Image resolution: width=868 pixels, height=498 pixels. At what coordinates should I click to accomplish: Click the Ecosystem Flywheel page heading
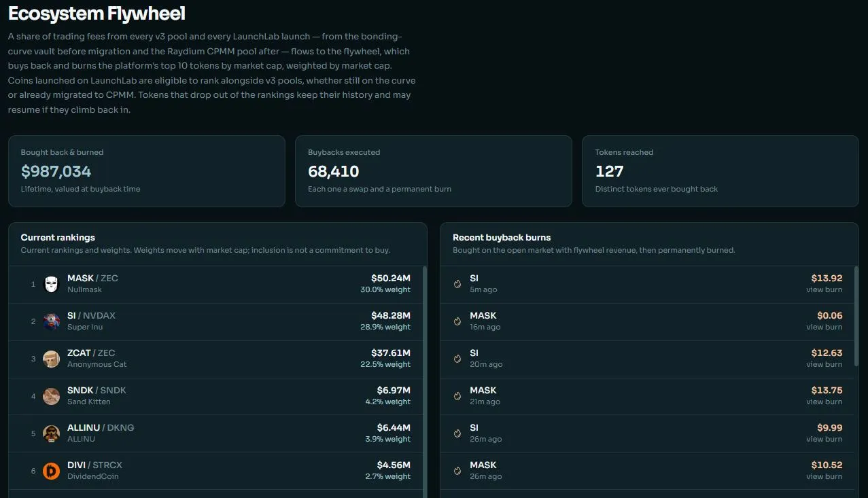tap(97, 14)
